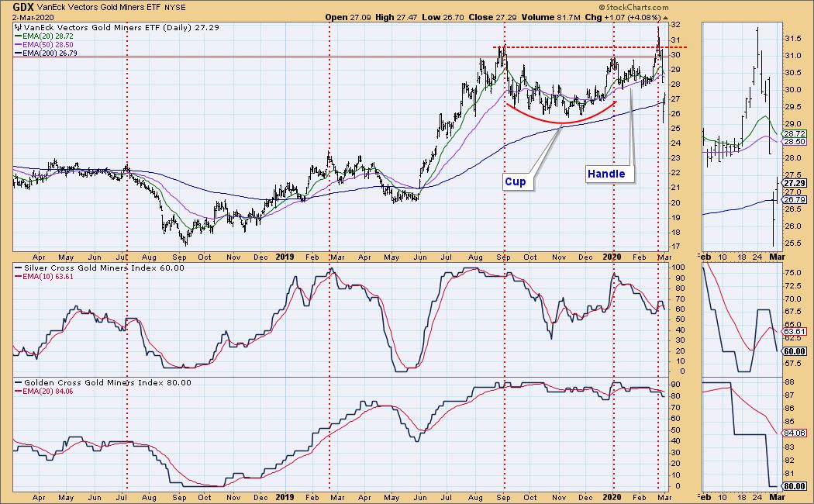Select the boxed 27.29 last-price tag
This screenshot has width=814, height=504.
pyautogui.click(x=795, y=183)
